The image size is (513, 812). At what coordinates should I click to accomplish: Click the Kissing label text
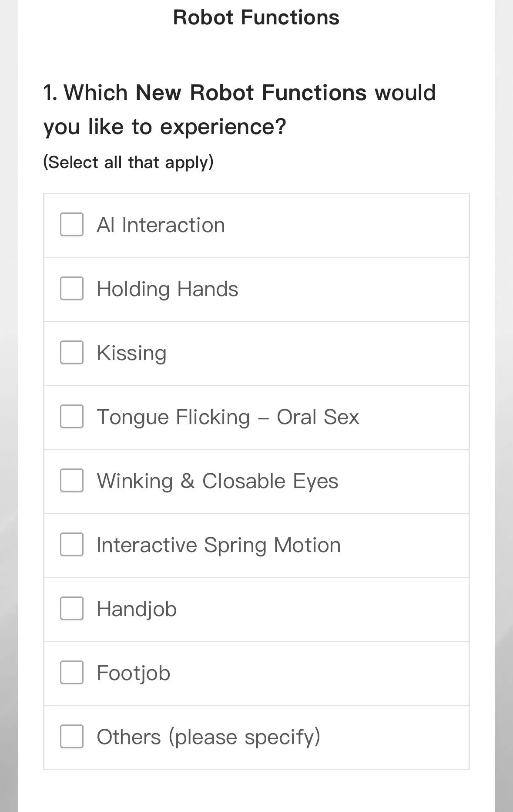131,353
